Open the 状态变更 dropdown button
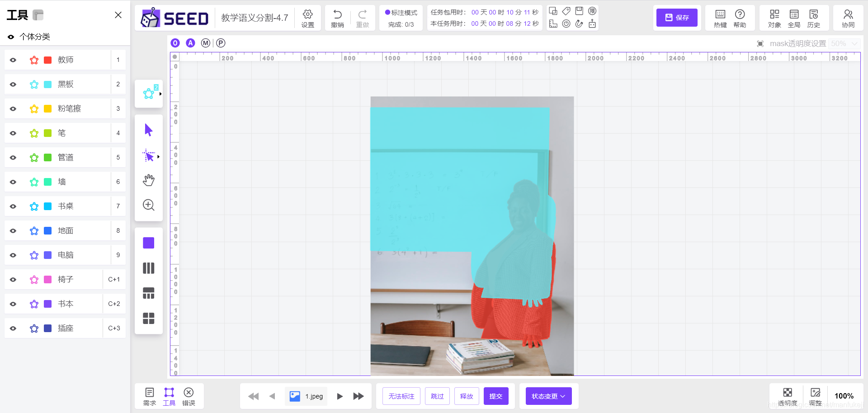The image size is (868, 413). 548,396
